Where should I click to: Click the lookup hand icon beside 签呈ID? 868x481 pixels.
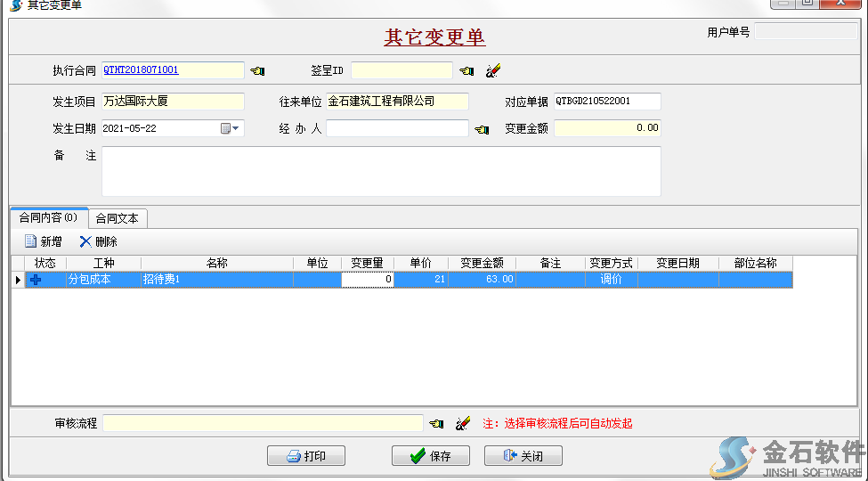pyautogui.click(x=466, y=70)
